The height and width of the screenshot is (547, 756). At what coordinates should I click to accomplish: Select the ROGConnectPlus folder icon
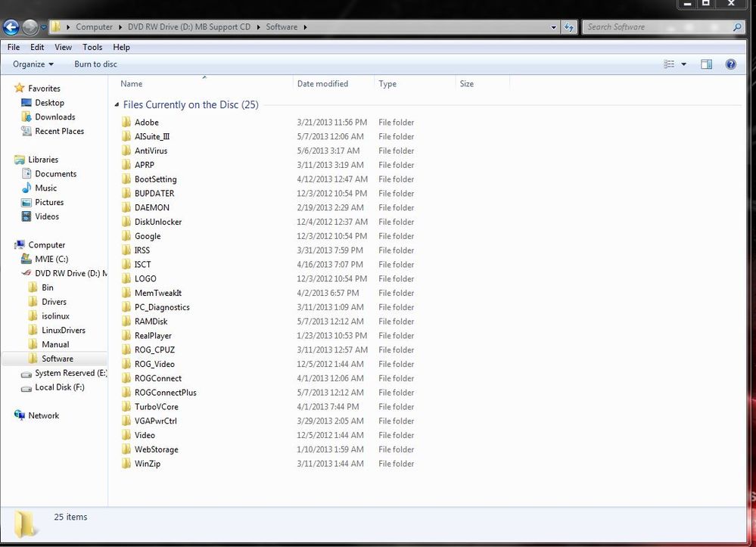pos(126,393)
